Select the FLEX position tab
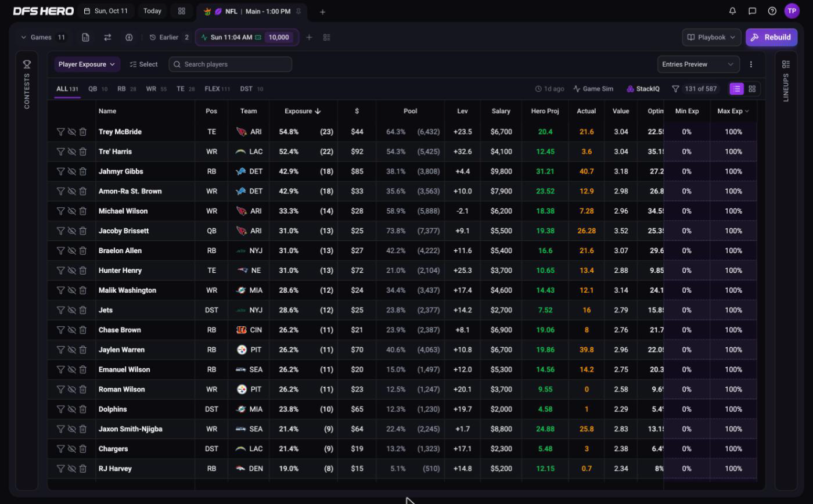Screen dimensions: 813x504 point(217,89)
